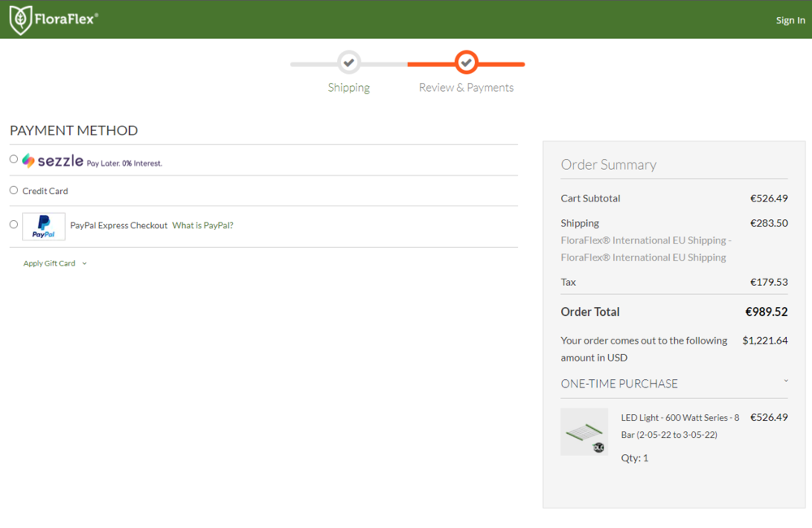Viewport: 812px width, 528px height.
Task: Select the Sezzle payment radio button
Action: (14, 159)
